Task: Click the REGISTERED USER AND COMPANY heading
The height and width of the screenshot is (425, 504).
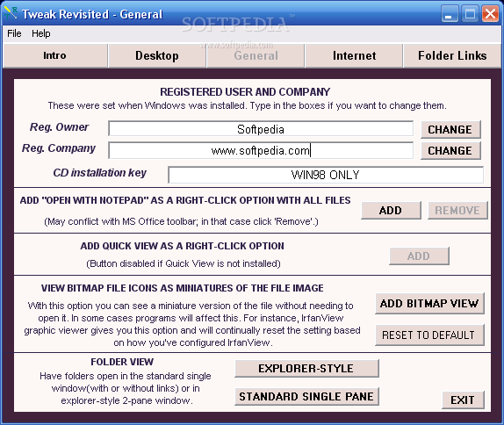Action: [x=245, y=92]
